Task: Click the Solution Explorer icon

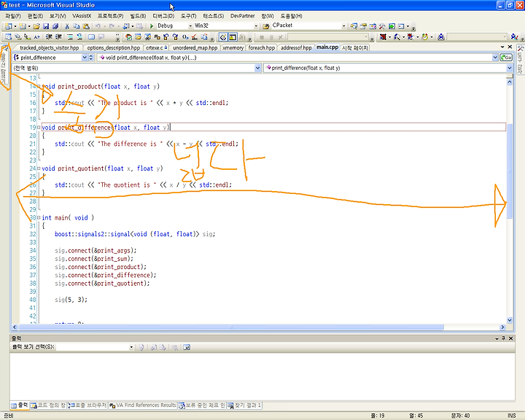Action: (354, 26)
